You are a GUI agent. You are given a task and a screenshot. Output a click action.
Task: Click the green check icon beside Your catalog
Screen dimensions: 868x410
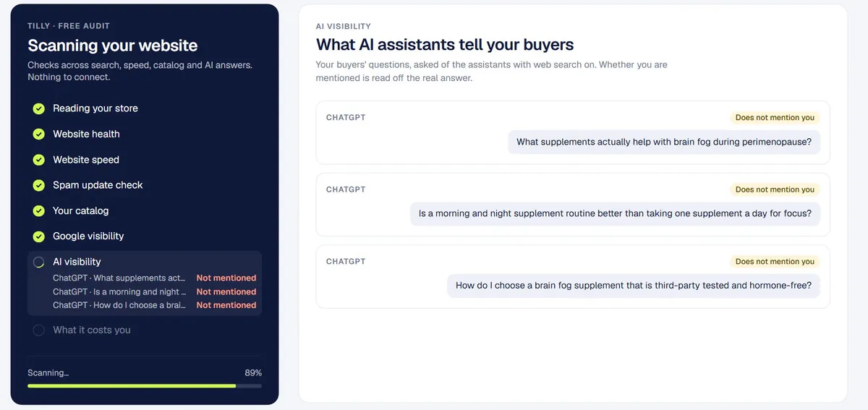pyautogui.click(x=39, y=210)
